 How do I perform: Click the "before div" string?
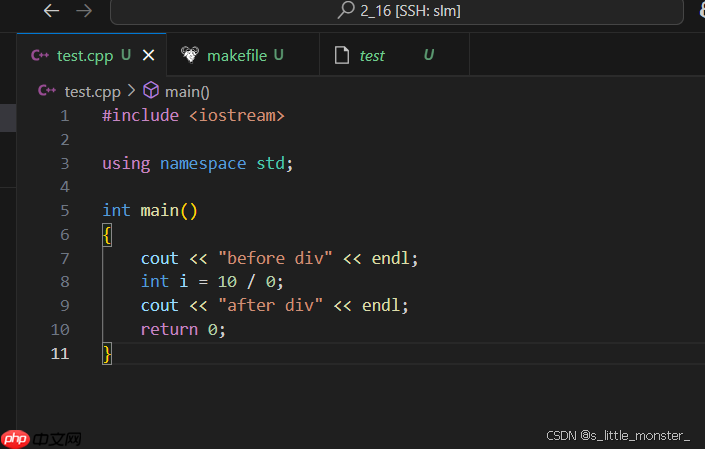point(275,258)
